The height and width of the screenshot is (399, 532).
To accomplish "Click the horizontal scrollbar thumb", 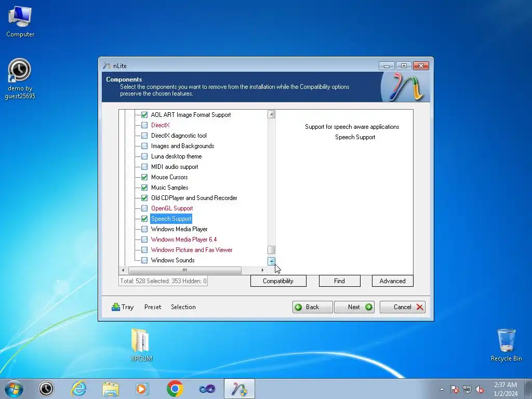I will tap(185, 270).
